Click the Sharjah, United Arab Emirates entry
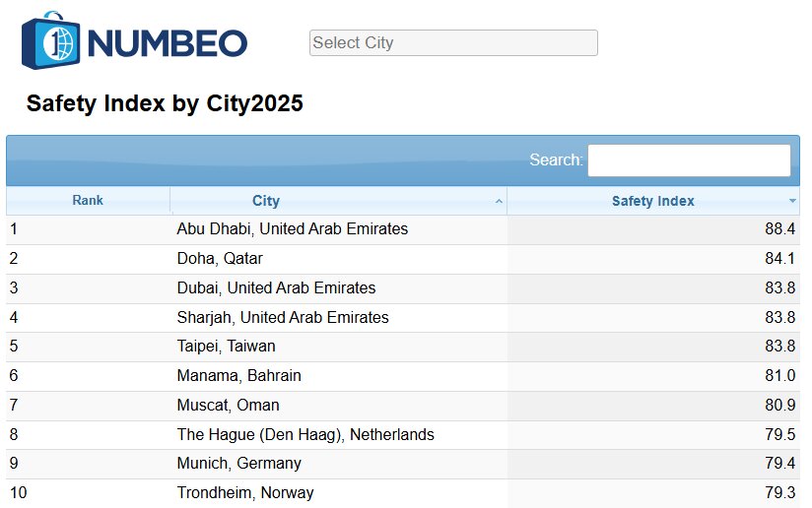This screenshot has width=812, height=508. coord(283,318)
